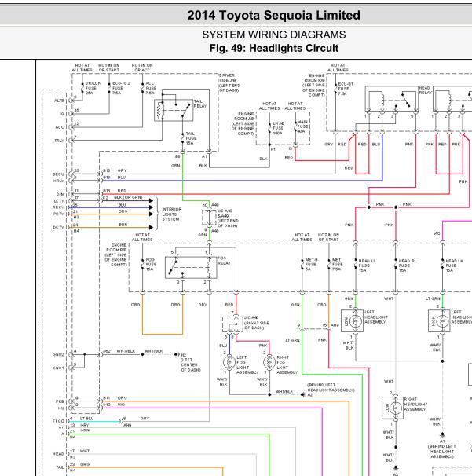Click '(BEHIND LEFT HEADLIGHT ASSEMBLY) A2' ground label

pos(331,390)
